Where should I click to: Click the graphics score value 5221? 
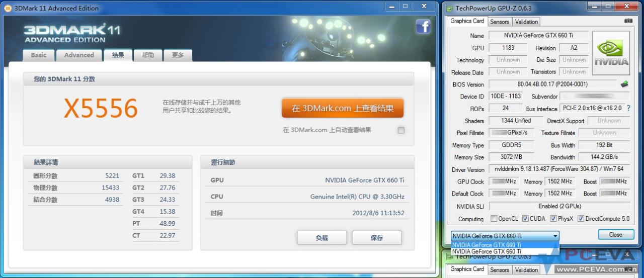[112, 176]
